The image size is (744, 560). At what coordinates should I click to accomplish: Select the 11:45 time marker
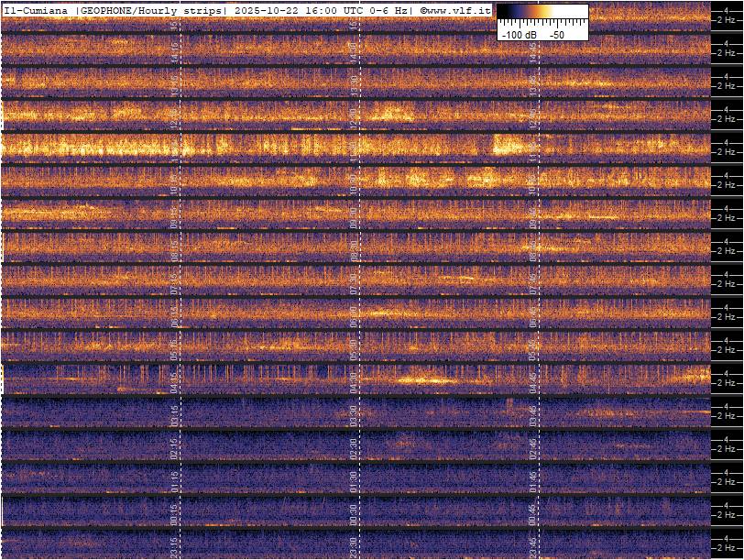click(x=532, y=148)
